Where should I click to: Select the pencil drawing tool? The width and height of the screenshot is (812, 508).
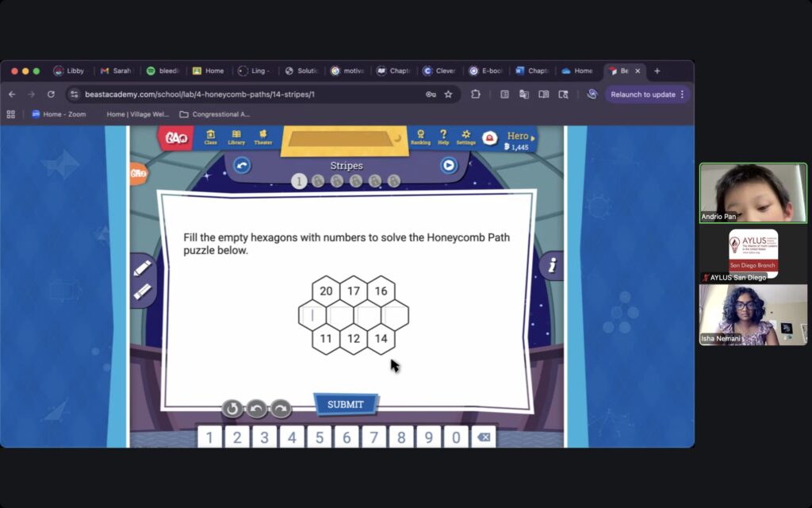143,268
